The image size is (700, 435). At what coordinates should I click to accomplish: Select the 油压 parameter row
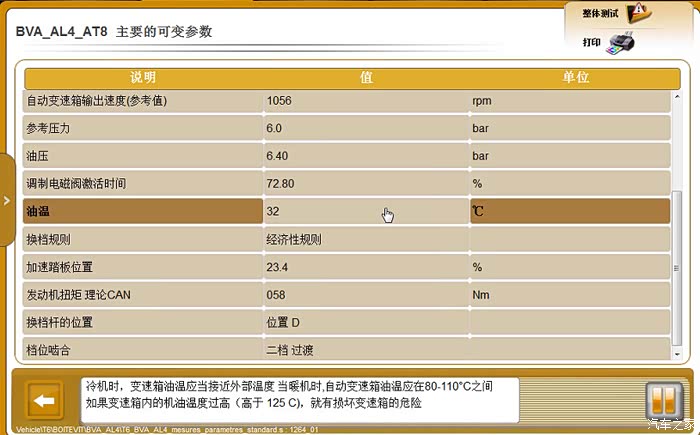(x=143, y=156)
